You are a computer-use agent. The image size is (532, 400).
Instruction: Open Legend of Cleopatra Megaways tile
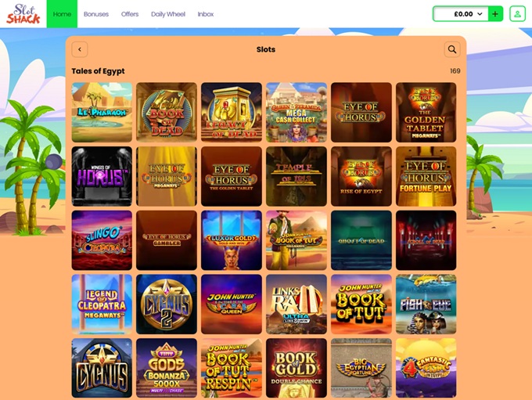102,305
